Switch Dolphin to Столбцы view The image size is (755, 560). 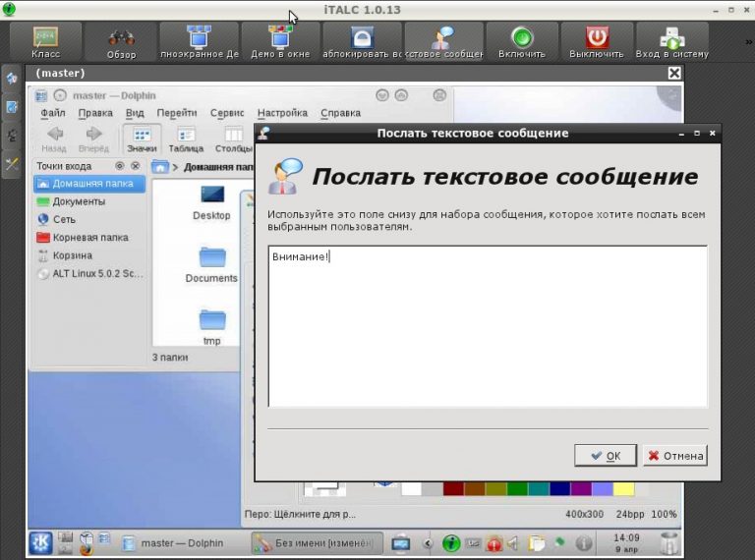point(234,140)
